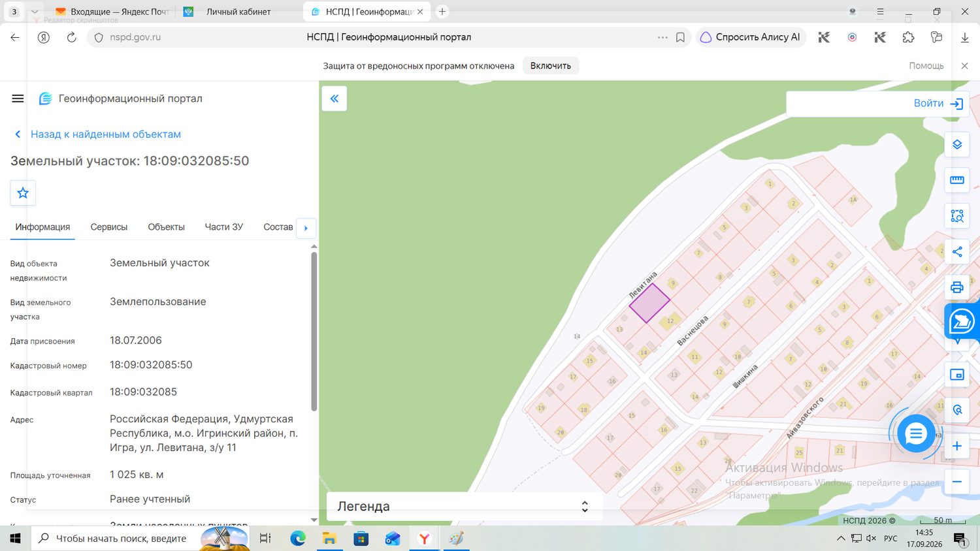Image resolution: width=980 pixels, height=551 pixels.
Task: Open the hamburger main menu
Action: coord(18,99)
